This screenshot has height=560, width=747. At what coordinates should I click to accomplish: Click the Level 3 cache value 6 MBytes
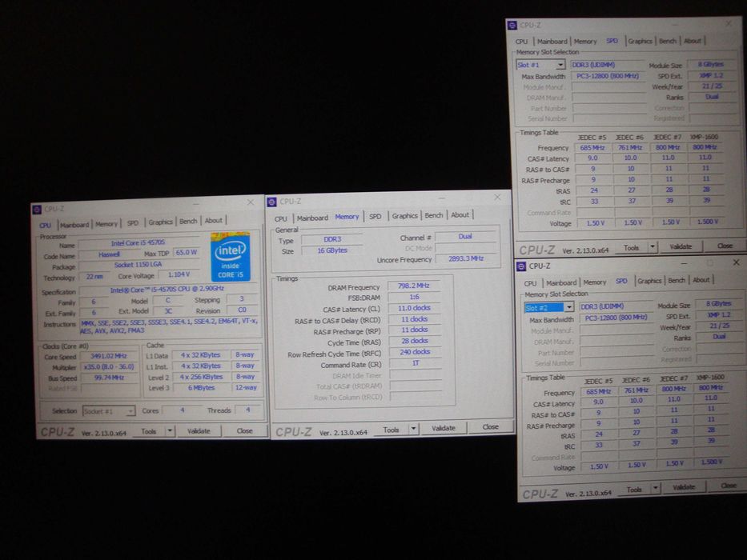201,388
